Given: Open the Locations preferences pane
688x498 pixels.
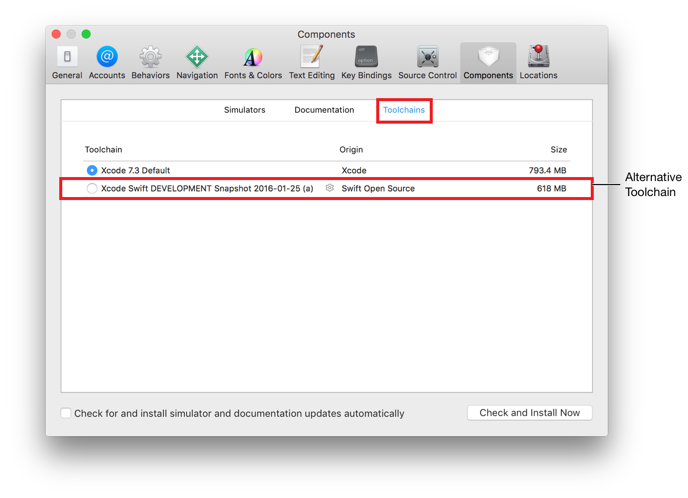Looking at the screenshot, I should [538, 63].
